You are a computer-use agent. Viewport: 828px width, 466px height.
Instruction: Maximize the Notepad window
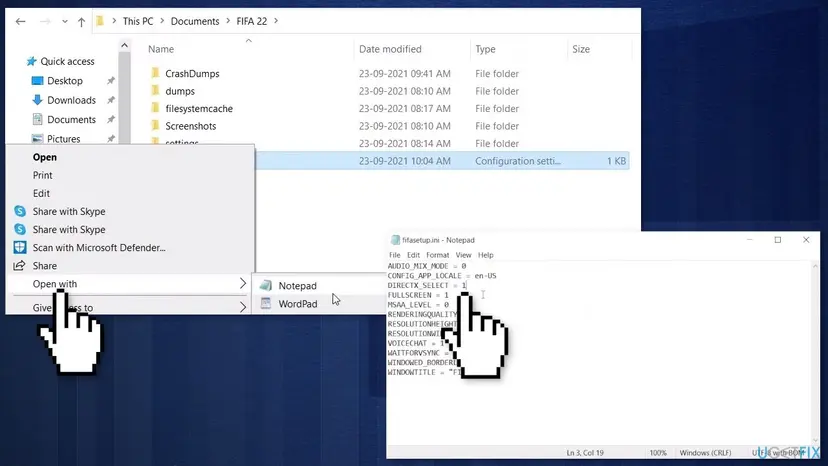(x=778, y=240)
